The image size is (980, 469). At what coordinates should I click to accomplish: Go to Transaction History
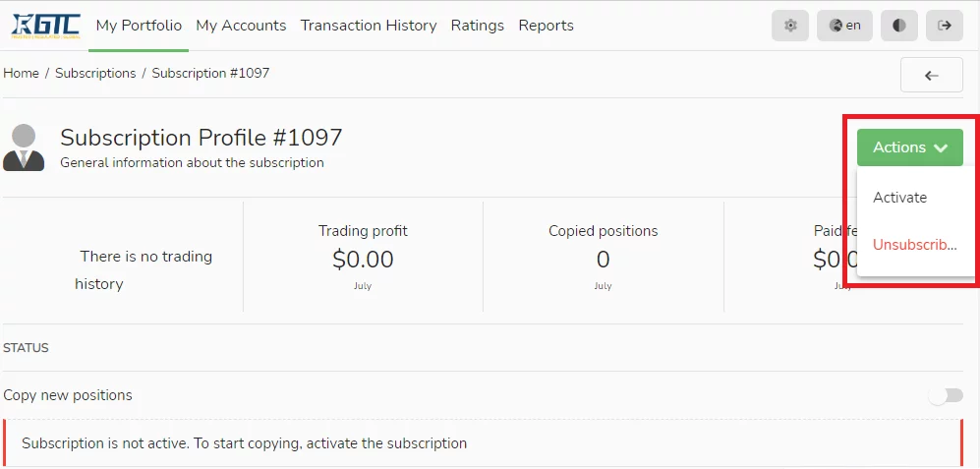369,26
